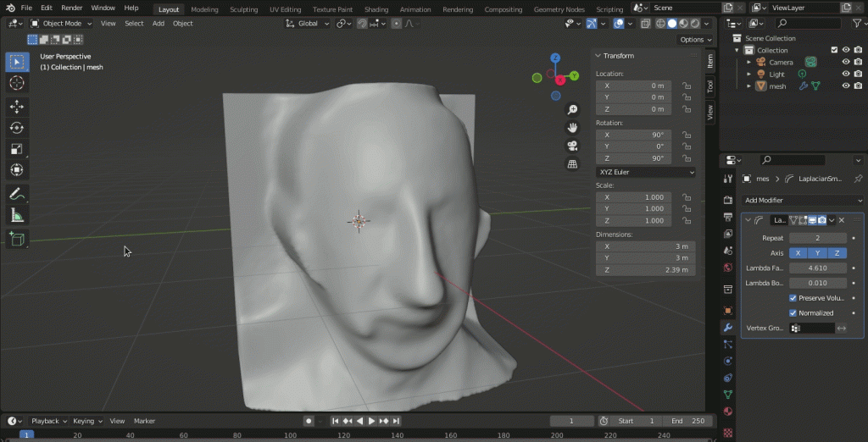
Task: Switch perspective/orthographic with grid icon
Action: coord(572,164)
